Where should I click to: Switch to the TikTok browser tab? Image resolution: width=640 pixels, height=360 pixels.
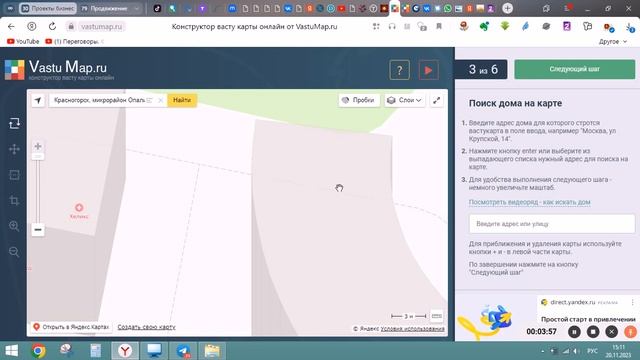(x=157, y=8)
